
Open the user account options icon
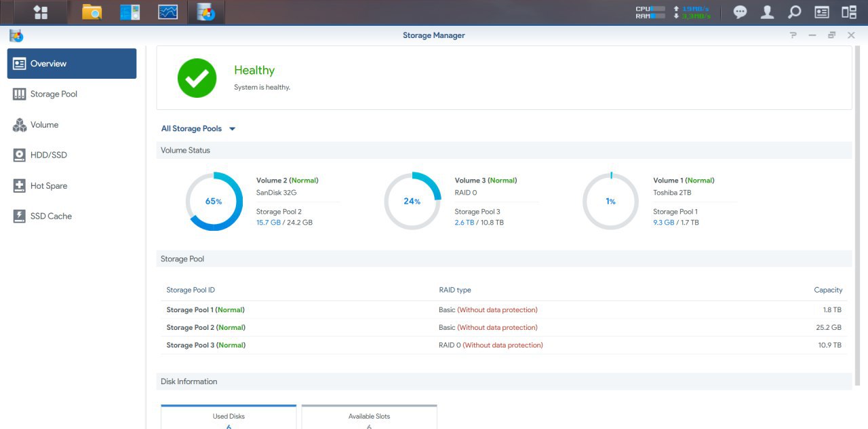coord(767,12)
